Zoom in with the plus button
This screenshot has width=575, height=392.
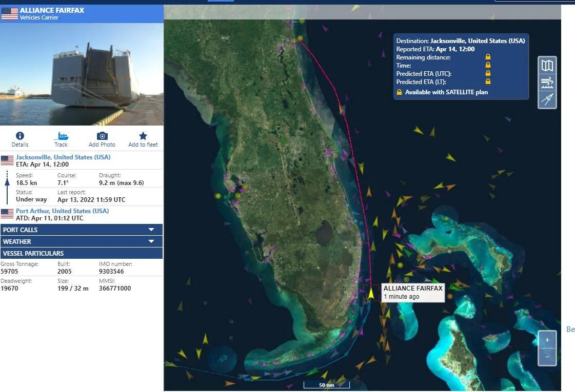[547, 340]
